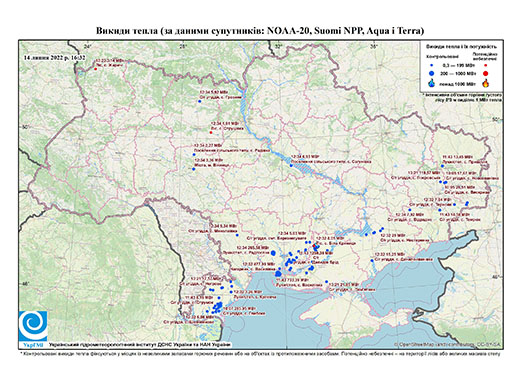Click the small red dot legend symbol
This screenshot has height=368, width=520.
click(486, 65)
